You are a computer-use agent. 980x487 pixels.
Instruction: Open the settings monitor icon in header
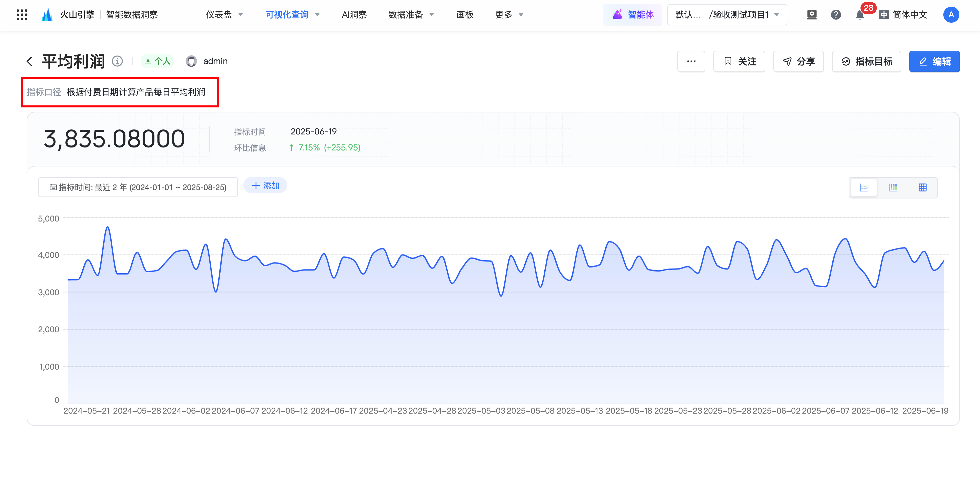point(811,15)
